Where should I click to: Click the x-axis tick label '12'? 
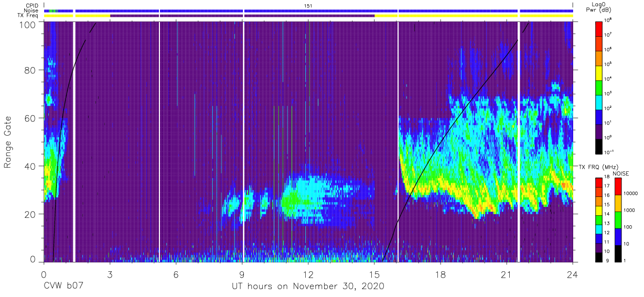pyautogui.click(x=308, y=273)
